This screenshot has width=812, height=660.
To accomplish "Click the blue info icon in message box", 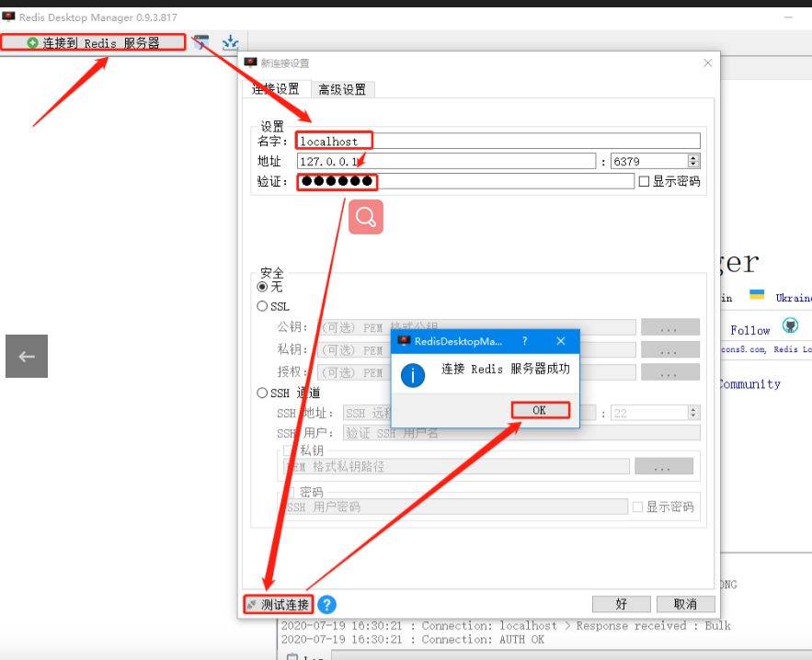I will click(413, 375).
